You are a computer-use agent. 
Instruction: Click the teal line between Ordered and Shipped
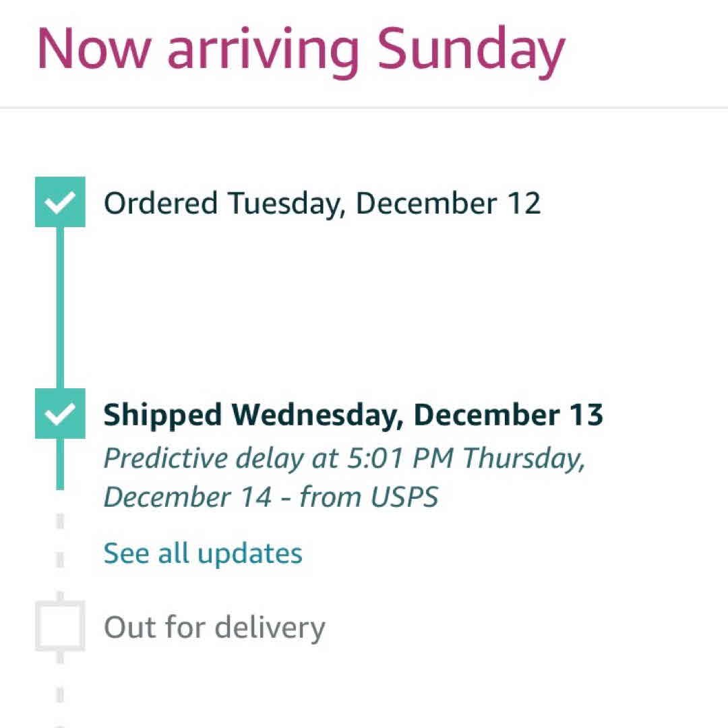click(x=60, y=307)
